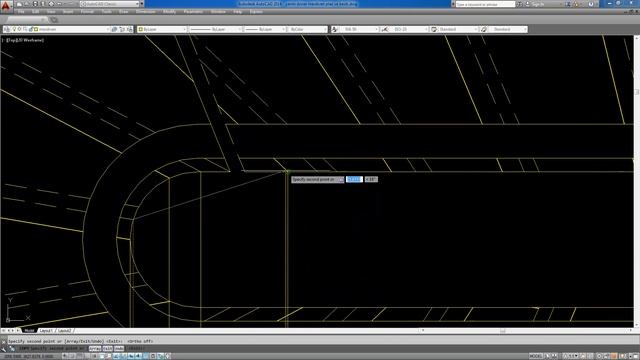Click the Undo quick access icon

coord(60,4)
